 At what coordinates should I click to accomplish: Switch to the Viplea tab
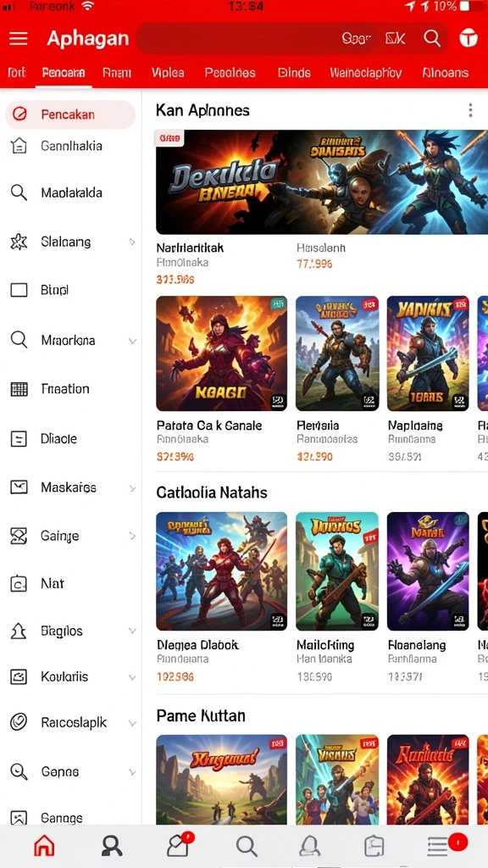169,73
